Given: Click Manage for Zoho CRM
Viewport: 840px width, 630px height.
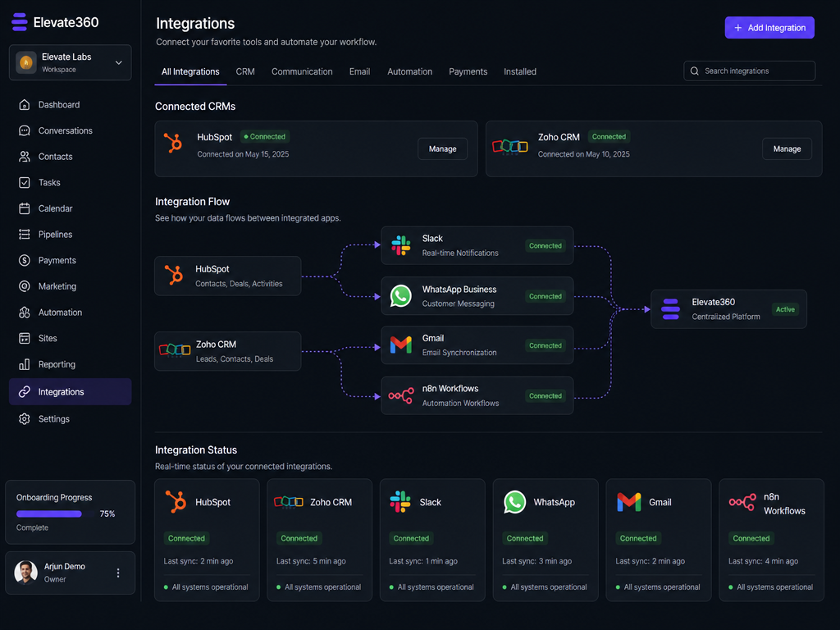Looking at the screenshot, I should click(787, 149).
